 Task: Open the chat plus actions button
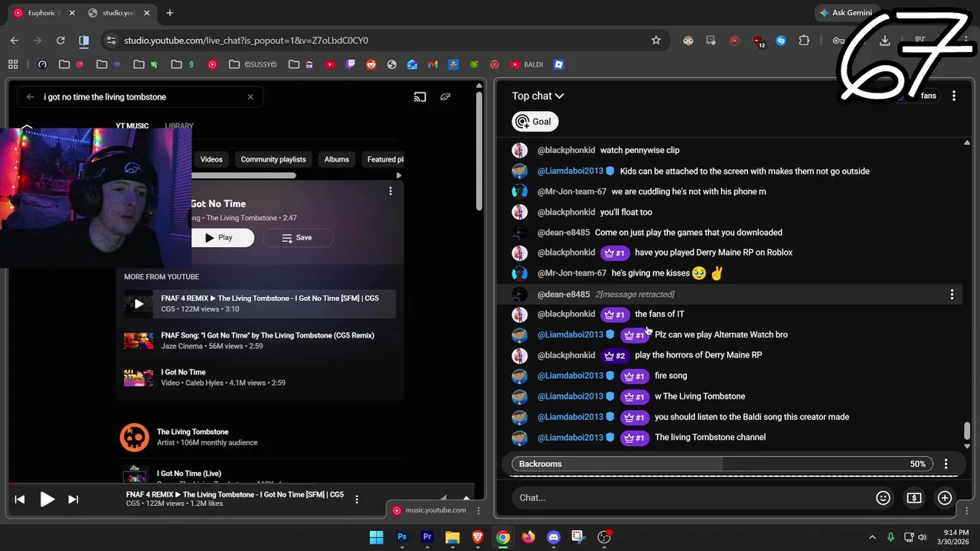[x=945, y=498]
